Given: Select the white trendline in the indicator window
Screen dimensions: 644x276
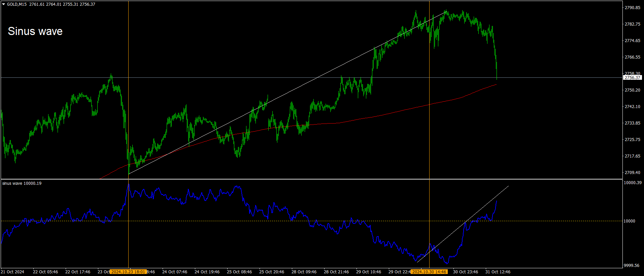Looking at the screenshot, I should [463, 223].
